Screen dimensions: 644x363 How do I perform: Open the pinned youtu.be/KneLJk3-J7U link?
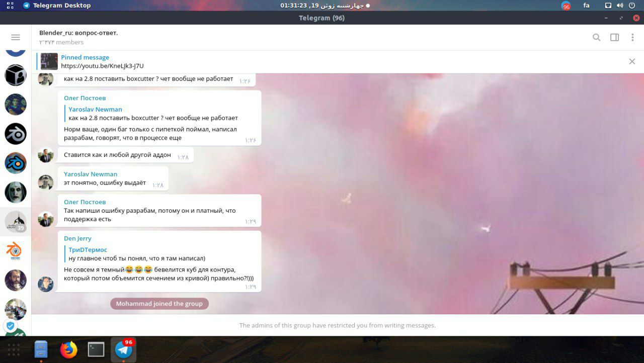[x=102, y=66]
